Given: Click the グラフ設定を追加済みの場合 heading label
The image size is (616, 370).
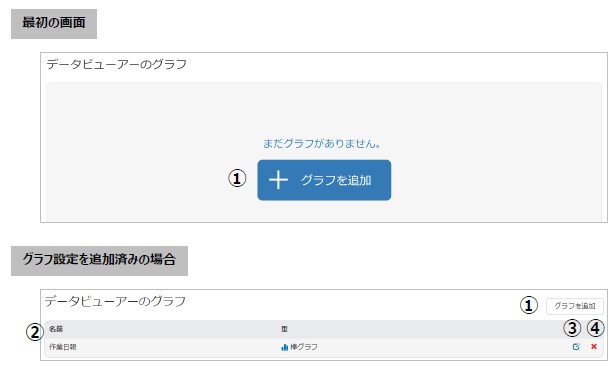Looking at the screenshot, I should click(99, 260).
